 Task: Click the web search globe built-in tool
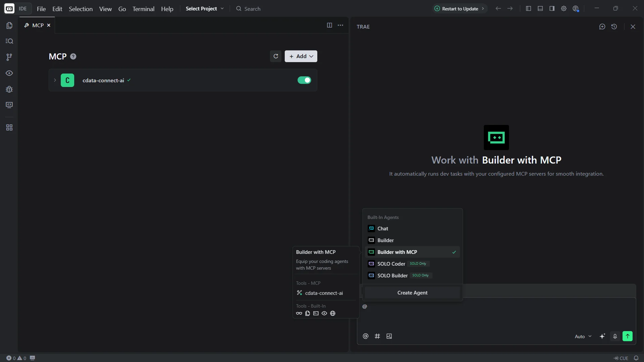tap(333, 313)
